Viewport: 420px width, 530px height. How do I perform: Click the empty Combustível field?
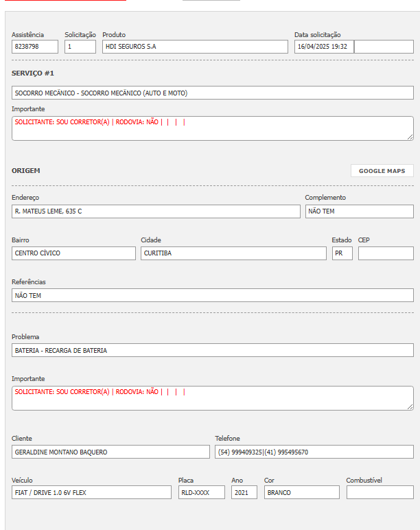point(380,492)
